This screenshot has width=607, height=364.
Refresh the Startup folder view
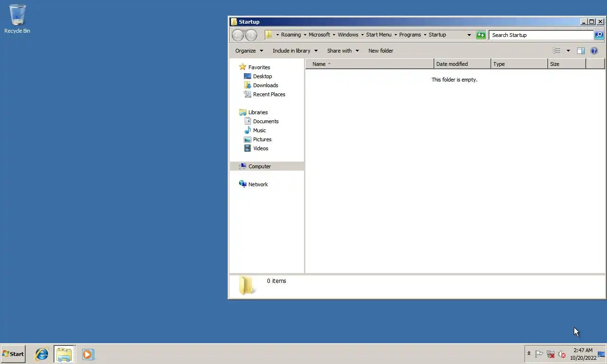(481, 35)
